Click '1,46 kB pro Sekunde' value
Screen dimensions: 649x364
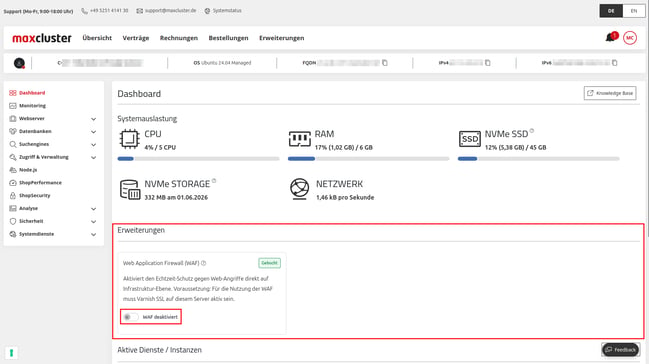click(345, 198)
